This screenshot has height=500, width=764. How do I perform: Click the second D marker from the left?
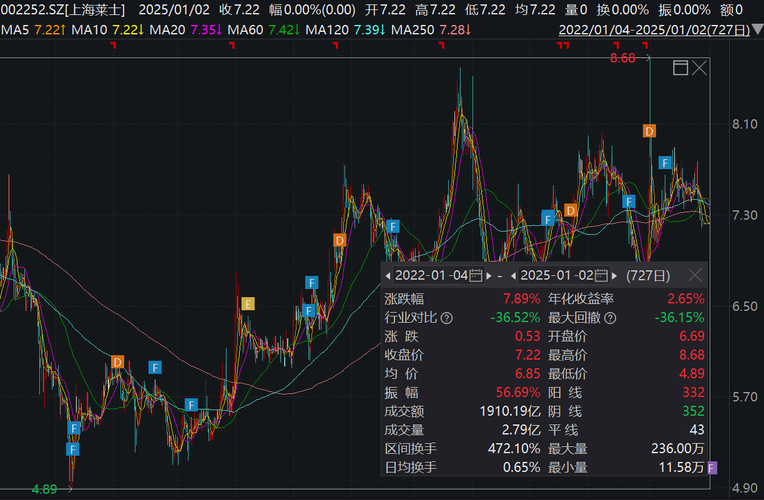tap(340, 240)
